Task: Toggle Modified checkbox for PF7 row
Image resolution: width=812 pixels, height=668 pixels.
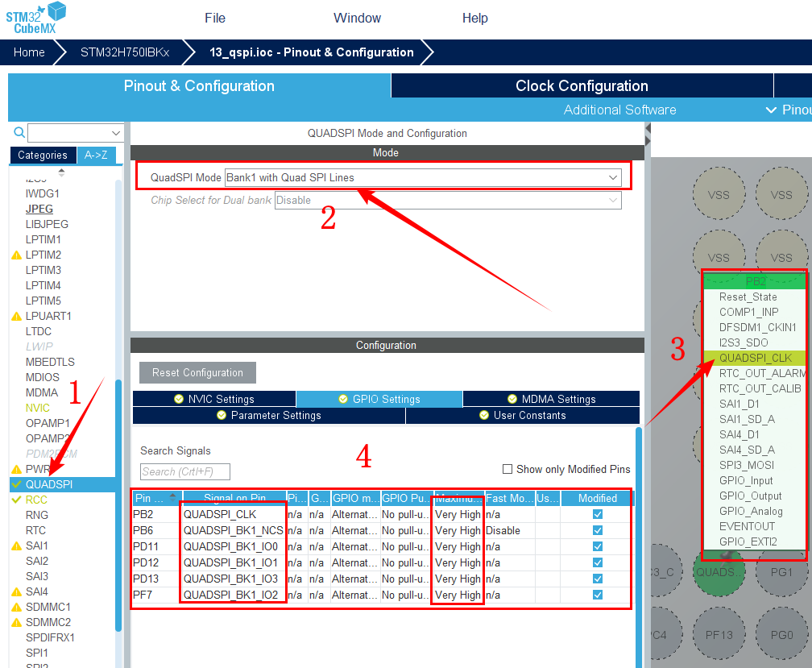Action: click(x=597, y=595)
